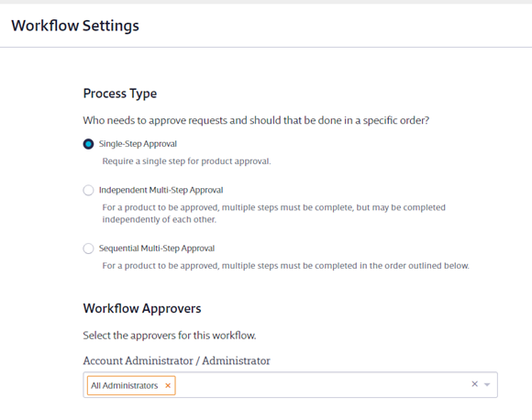Click the Sequential Multi-Step Approval label text
Screen dimensions: 532x420
[157, 249]
